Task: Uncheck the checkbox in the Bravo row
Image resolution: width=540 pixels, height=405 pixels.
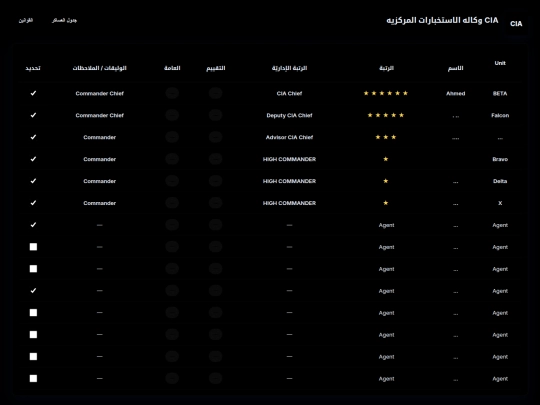Action: click(33, 159)
